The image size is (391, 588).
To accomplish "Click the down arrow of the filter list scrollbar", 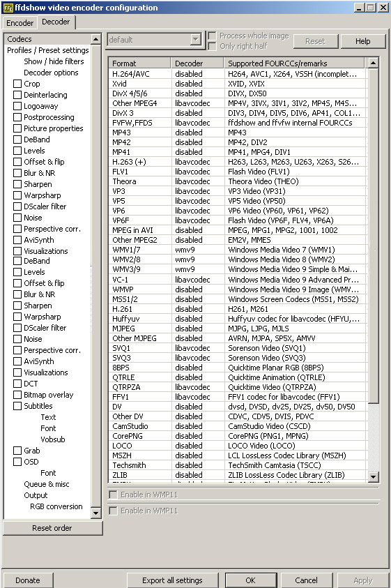I will [96, 513].
